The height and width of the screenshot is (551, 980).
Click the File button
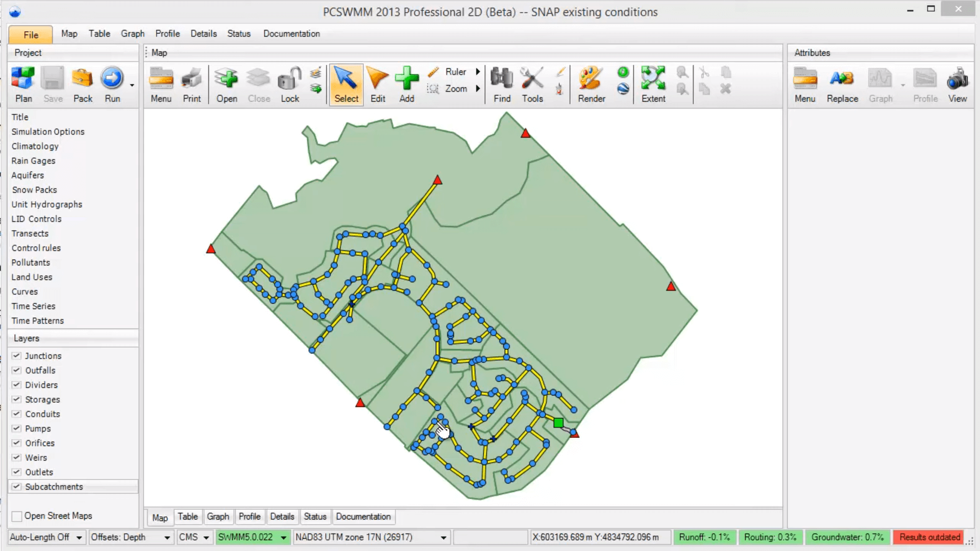pos(31,35)
